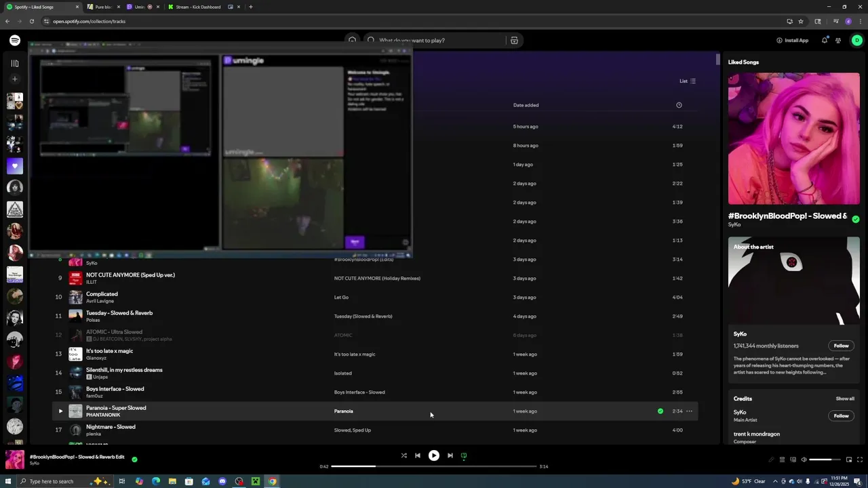Mute Spotify with the speaker icon

[x=804, y=460]
